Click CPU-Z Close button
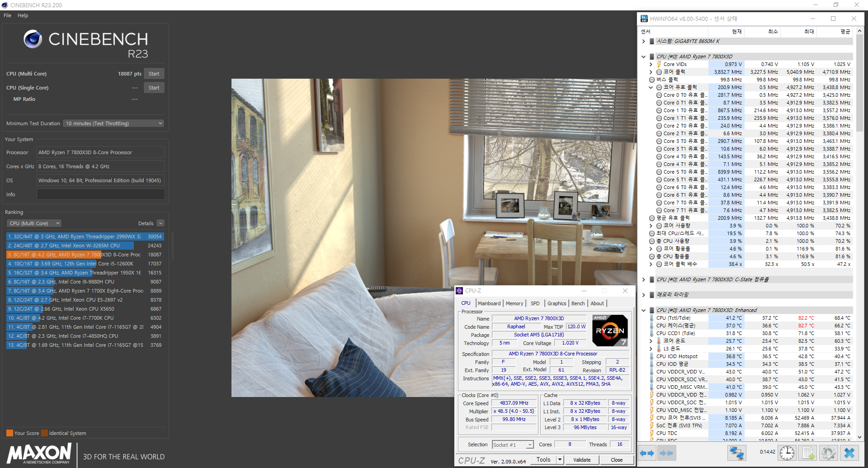868x468 pixels. click(617, 460)
